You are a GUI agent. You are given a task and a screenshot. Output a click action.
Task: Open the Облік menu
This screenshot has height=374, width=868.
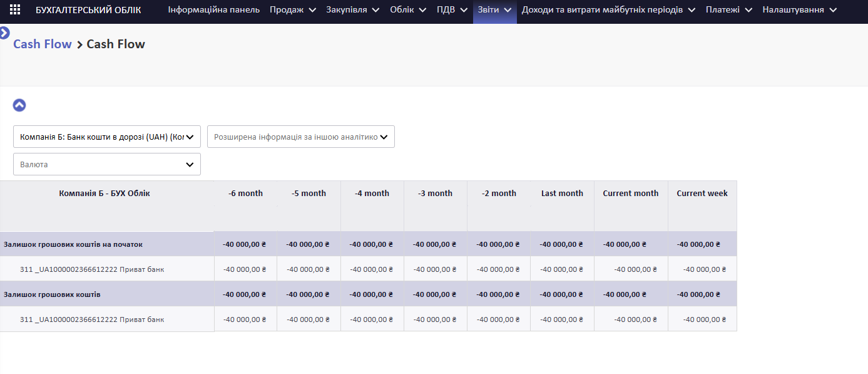click(408, 10)
